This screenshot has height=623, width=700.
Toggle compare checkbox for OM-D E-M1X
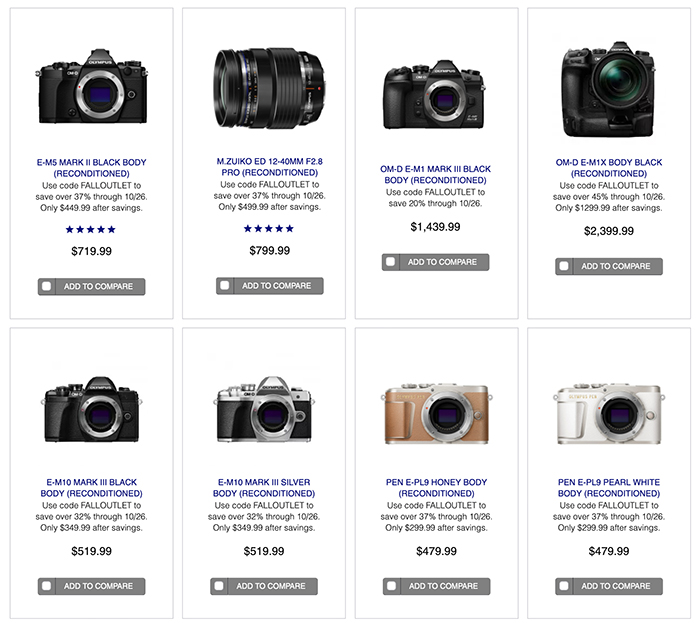coord(566,266)
